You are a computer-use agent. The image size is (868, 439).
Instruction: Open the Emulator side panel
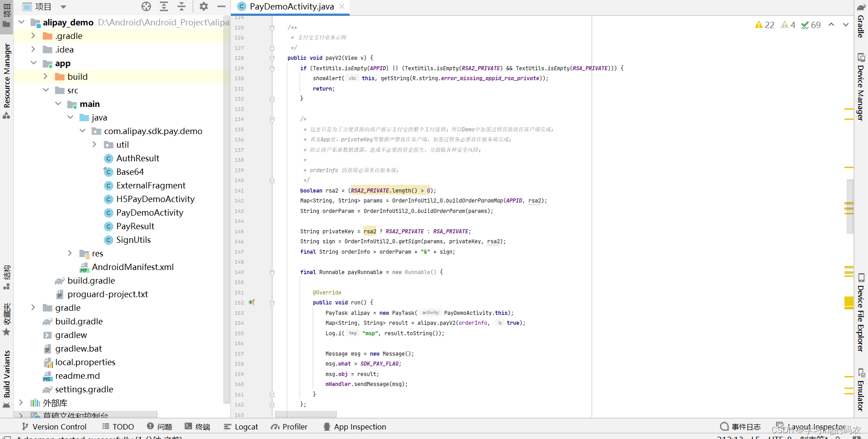[x=861, y=390]
